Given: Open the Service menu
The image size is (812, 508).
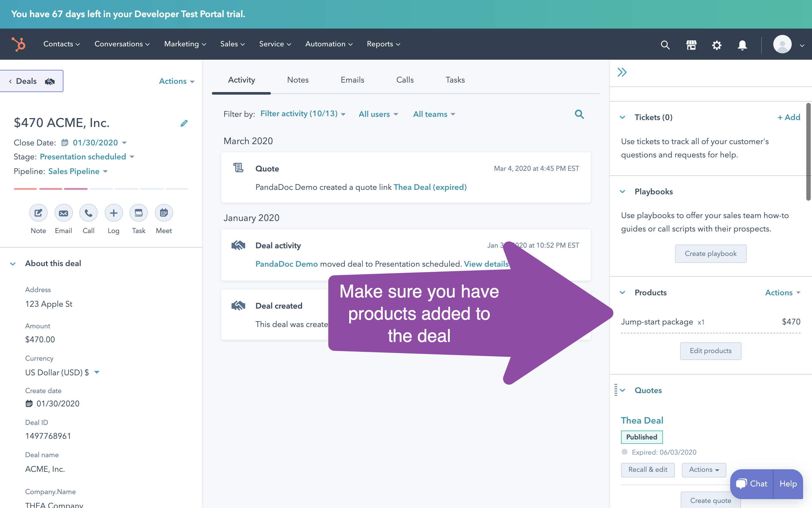Looking at the screenshot, I should pos(275,44).
